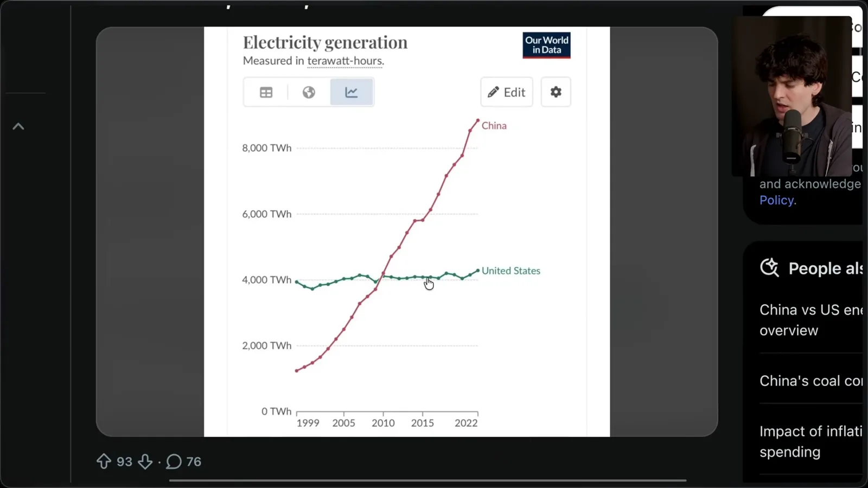Downvote the post with down arrow
This screenshot has height=488, width=868.
[145, 461]
